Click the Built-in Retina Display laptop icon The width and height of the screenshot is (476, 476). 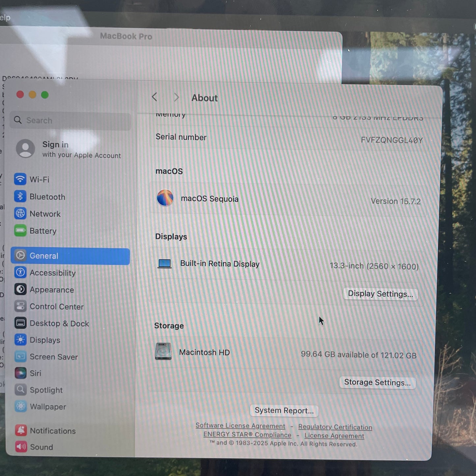[164, 264]
